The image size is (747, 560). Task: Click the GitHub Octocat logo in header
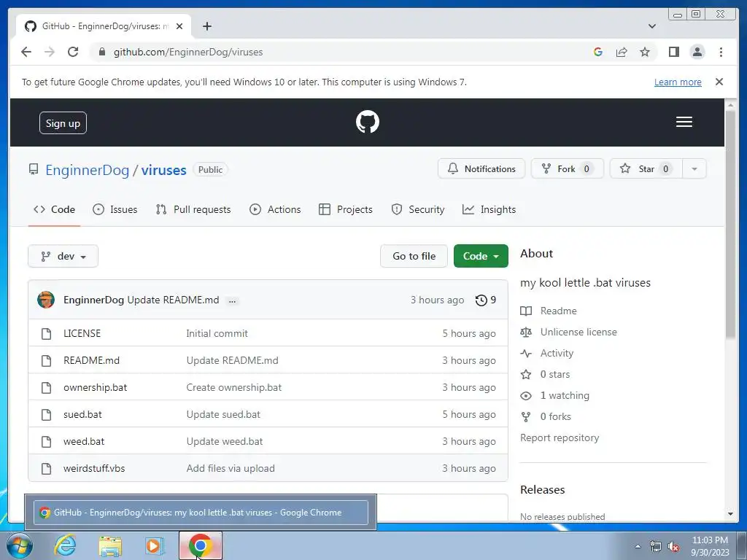point(368,122)
